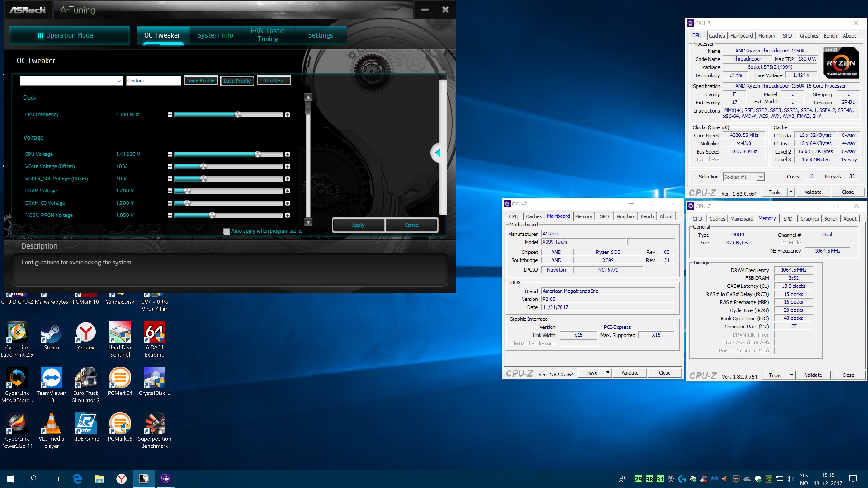
Task: Increase CPU Frequency with plus button
Action: [x=288, y=115]
